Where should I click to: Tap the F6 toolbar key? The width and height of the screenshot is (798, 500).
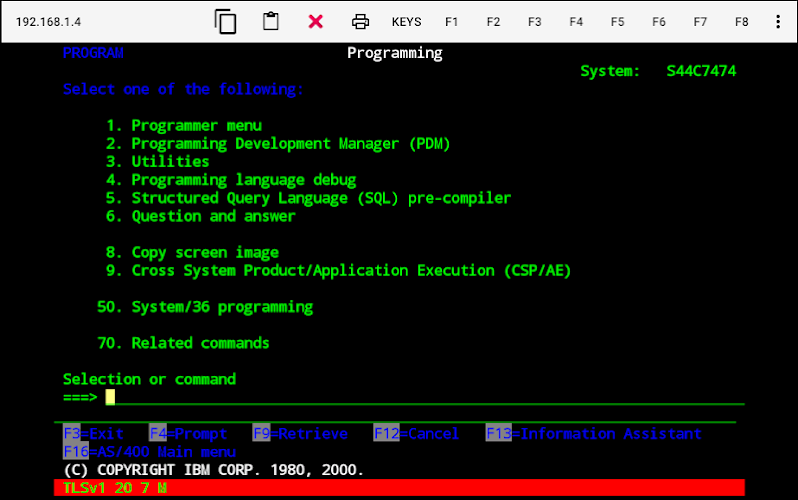[659, 22]
